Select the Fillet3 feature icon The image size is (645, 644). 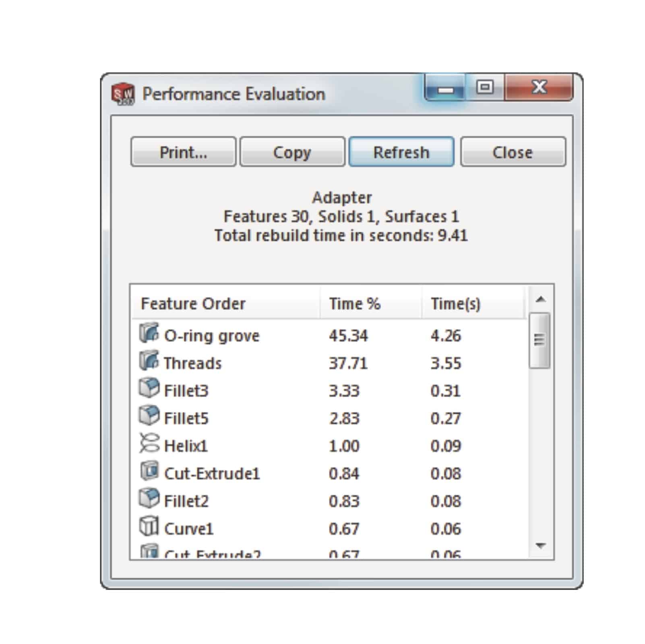(149, 389)
